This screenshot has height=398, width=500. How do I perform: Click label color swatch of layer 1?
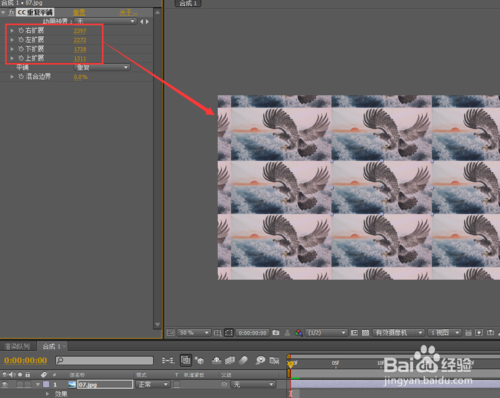[x=46, y=385]
